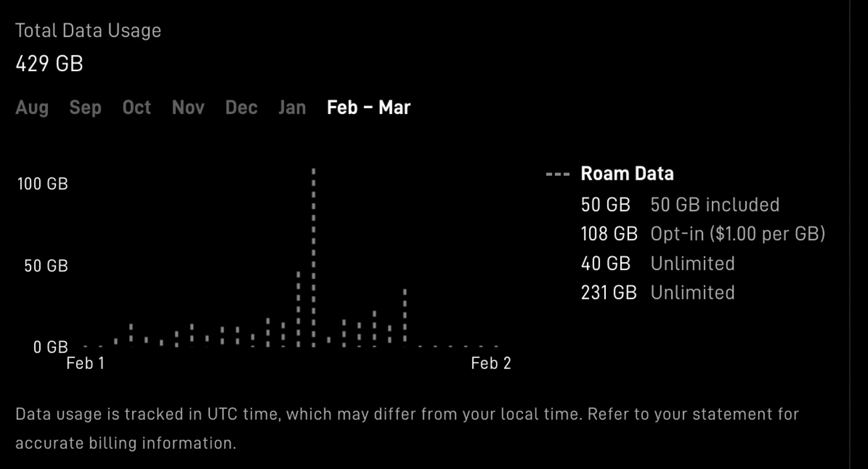Select the 50 GB included row
Screen dimensions: 868x469
point(680,205)
